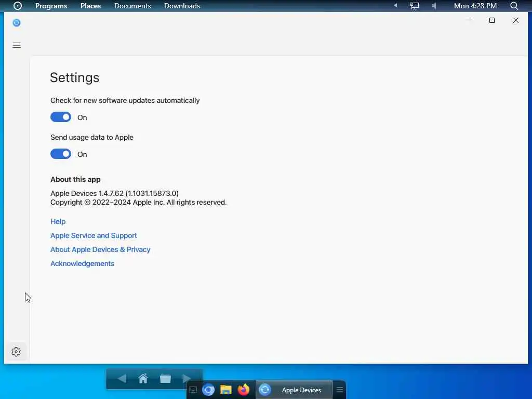
Task: View the Acknowledgements link
Action: tap(83, 263)
